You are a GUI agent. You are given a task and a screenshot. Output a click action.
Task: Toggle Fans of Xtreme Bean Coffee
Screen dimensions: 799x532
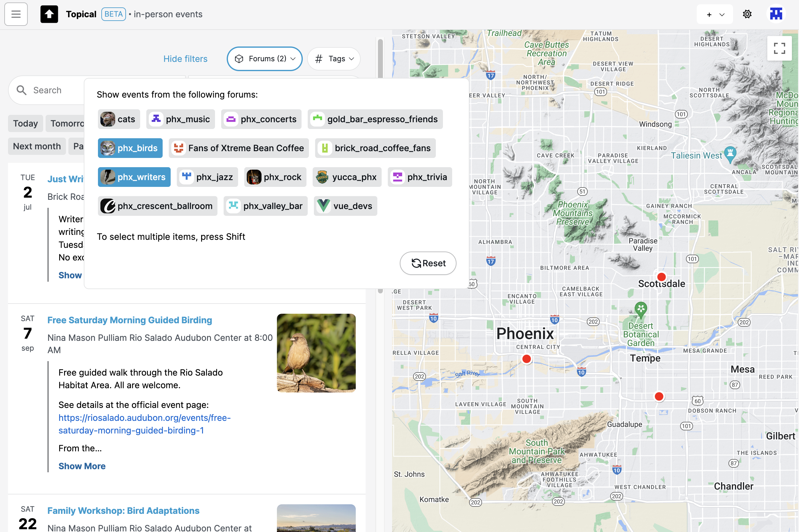tap(239, 148)
